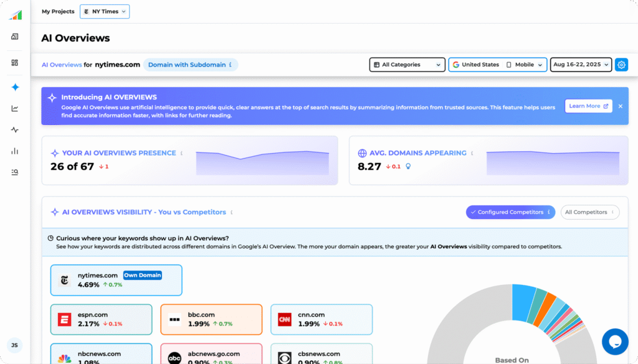The height and width of the screenshot is (364, 638).
Task: Expand the All Categories dropdown
Action: tap(407, 65)
